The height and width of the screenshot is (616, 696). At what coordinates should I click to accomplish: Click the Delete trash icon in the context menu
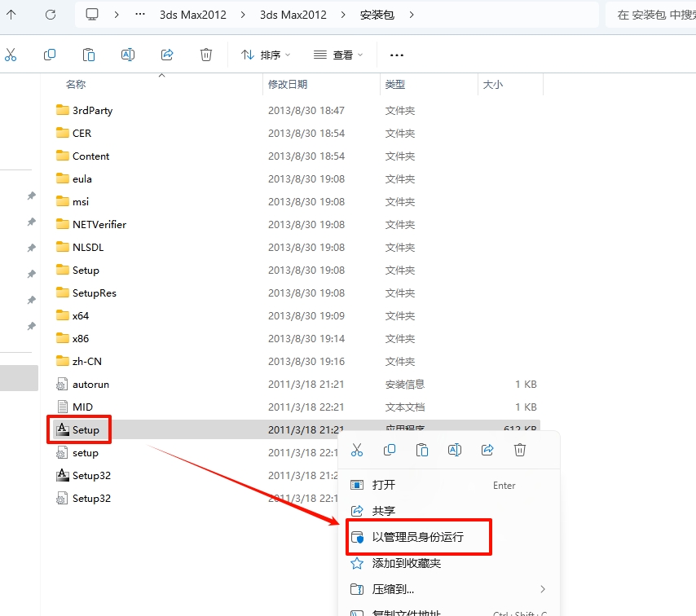(520, 450)
